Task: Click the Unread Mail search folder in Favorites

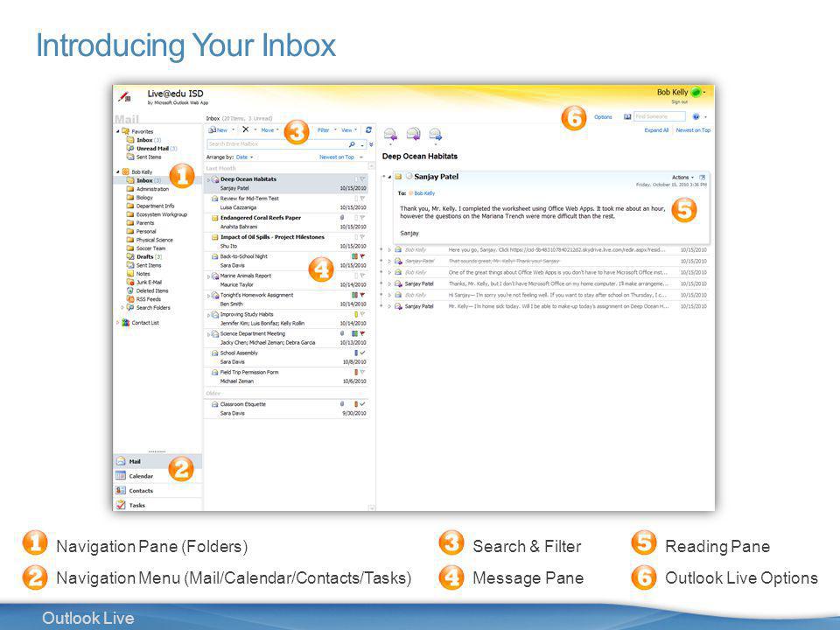Action: click(x=151, y=149)
